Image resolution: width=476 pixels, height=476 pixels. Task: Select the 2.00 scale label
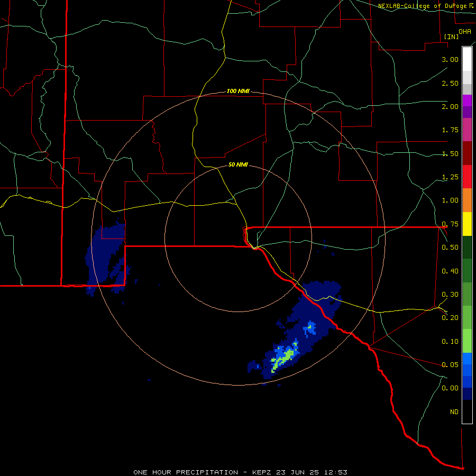[x=450, y=106]
